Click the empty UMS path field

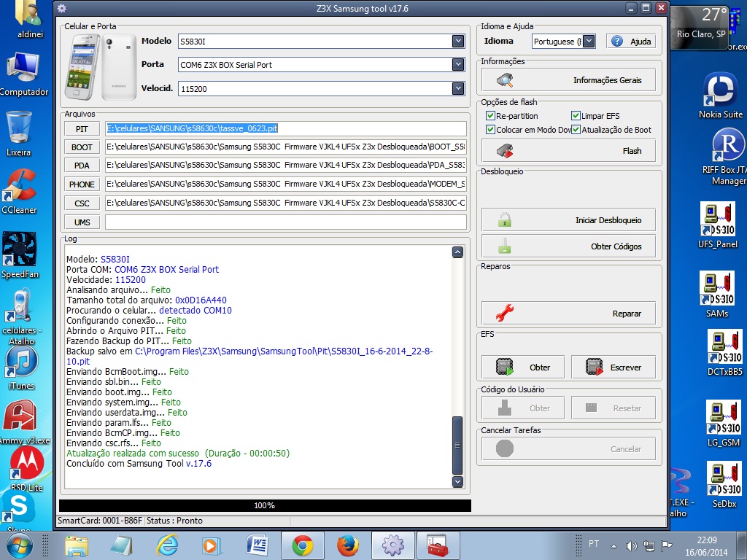coord(285,222)
